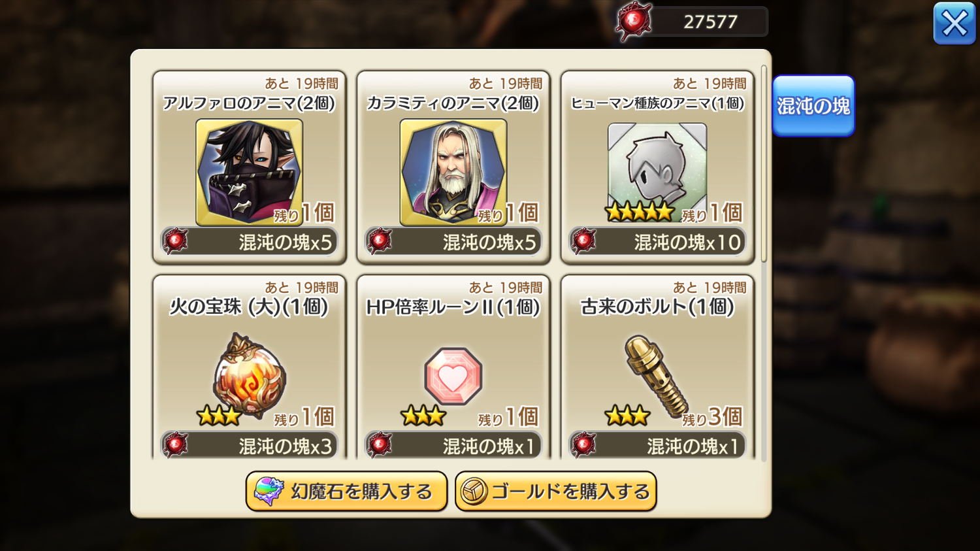This screenshot has width=980, height=551.
Task: Buy アルファロのアニマ for 混沌の塊x5
Action: click(x=249, y=242)
